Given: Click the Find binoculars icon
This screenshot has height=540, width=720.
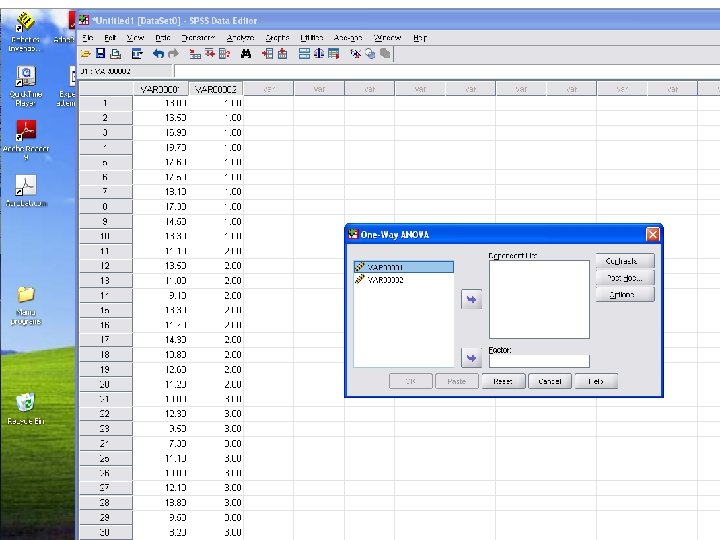Looking at the screenshot, I should [x=246, y=54].
